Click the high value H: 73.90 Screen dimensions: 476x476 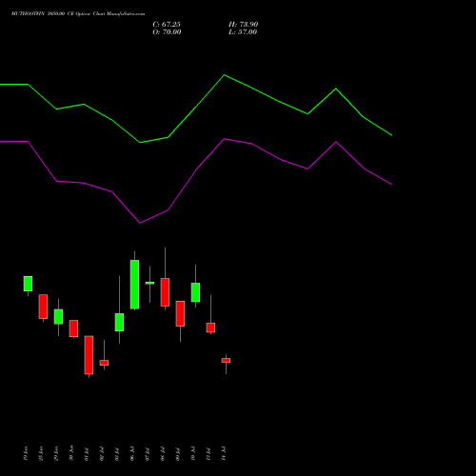(x=243, y=25)
